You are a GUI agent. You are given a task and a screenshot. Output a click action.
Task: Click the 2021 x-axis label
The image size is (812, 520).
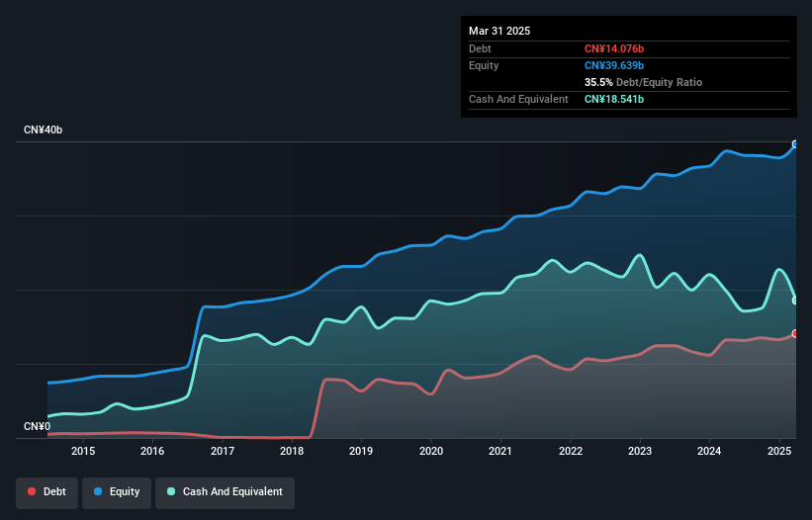(x=500, y=451)
